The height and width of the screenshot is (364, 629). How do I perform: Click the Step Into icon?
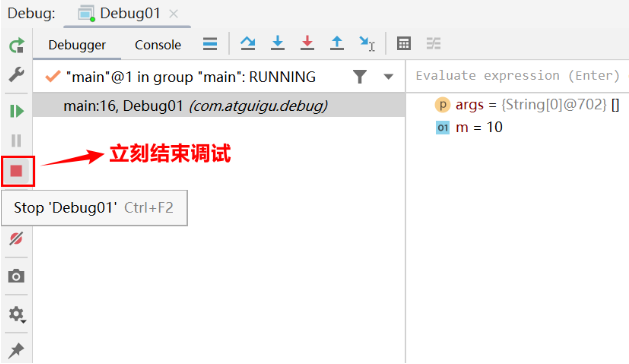pyautogui.click(x=278, y=43)
